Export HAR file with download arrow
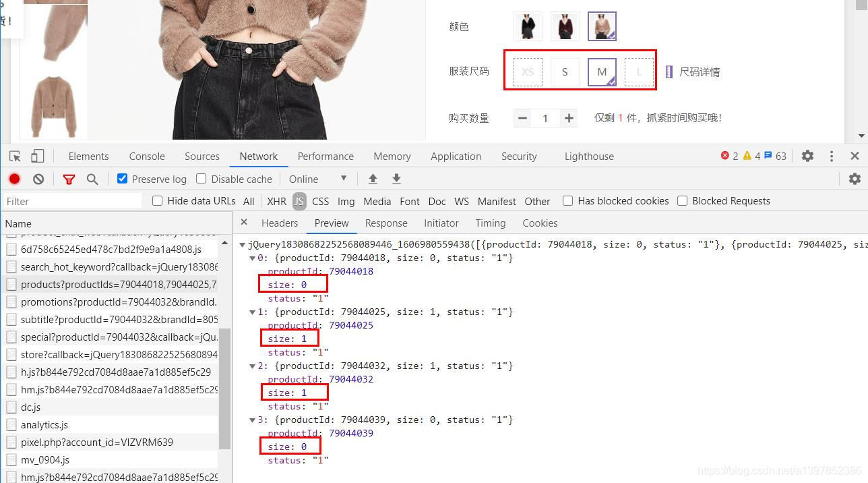The width and height of the screenshot is (868, 483). point(396,179)
